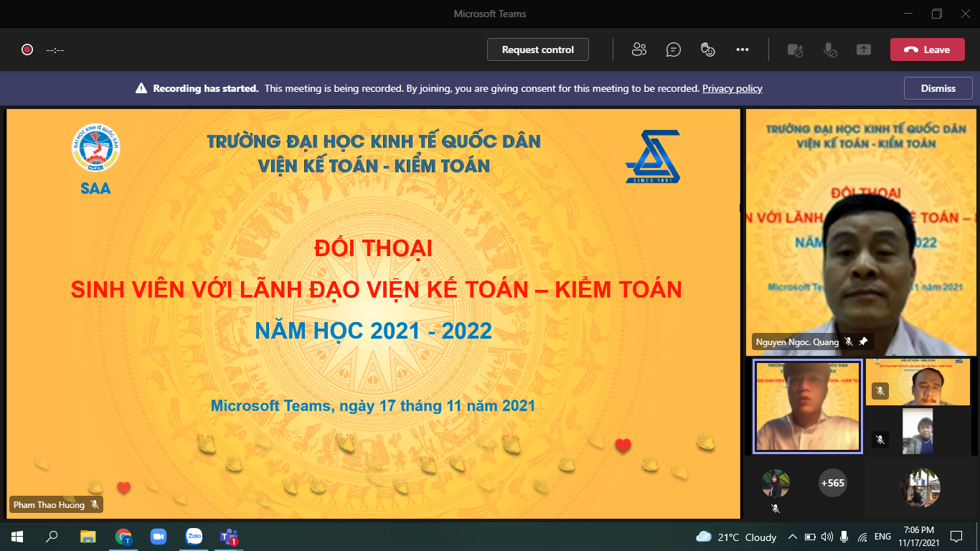Viewport: 980px width, 551px height.
Task: Open the system volume control
Action: (x=827, y=537)
